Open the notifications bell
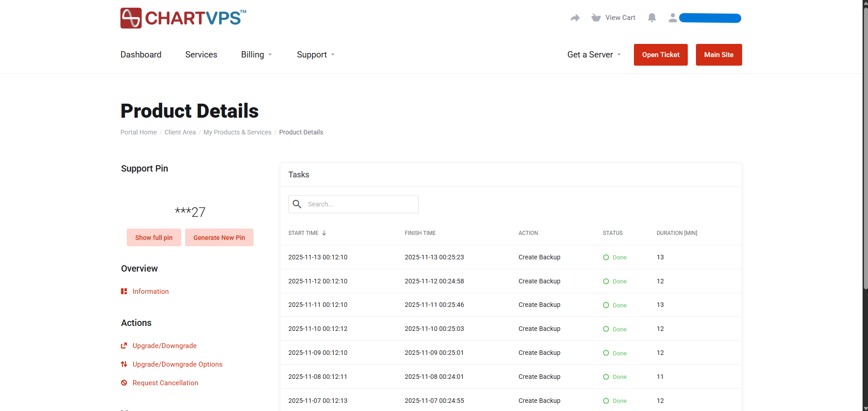This screenshot has height=411, width=868. pyautogui.click(x=652, y=18)
